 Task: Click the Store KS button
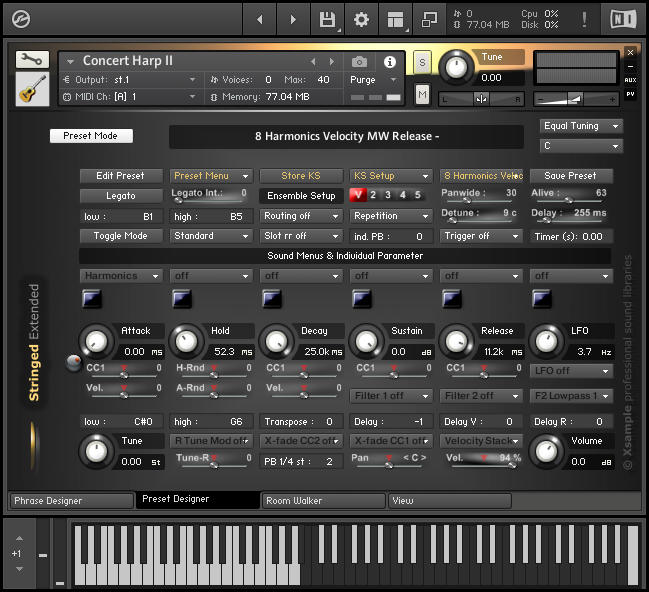(301, 176)
